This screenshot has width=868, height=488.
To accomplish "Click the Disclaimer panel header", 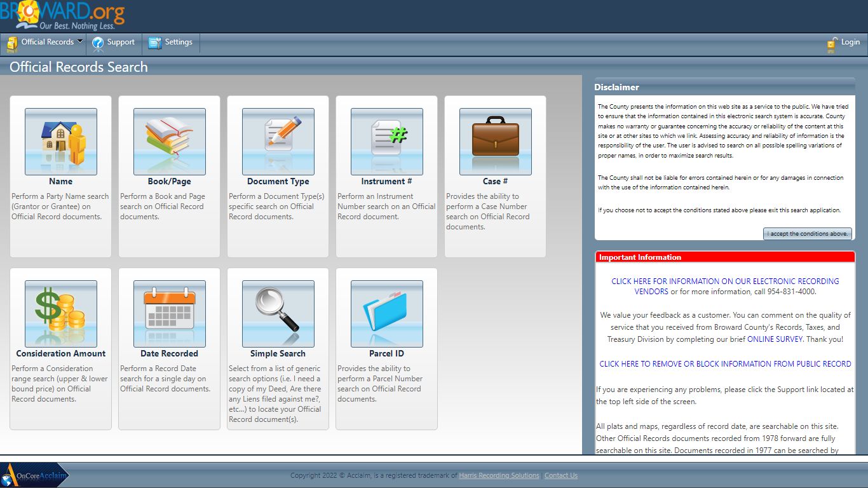I will coord(725,87).
